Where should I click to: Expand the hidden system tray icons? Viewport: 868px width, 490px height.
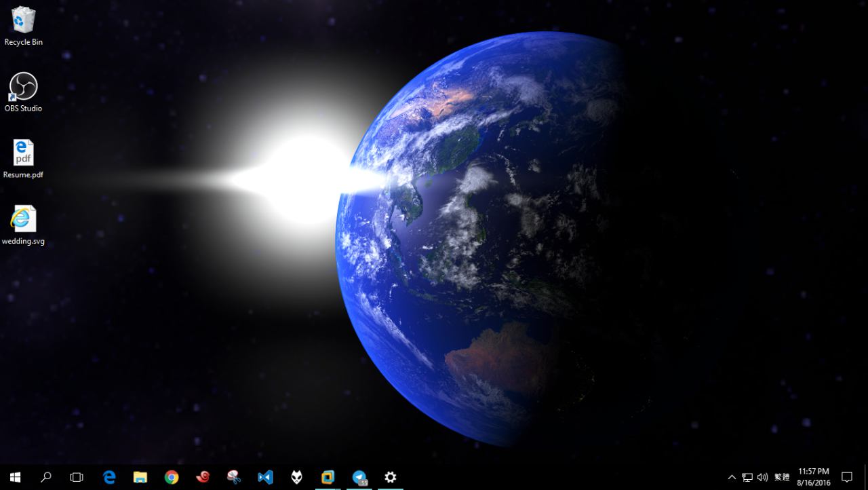[732, 477]
